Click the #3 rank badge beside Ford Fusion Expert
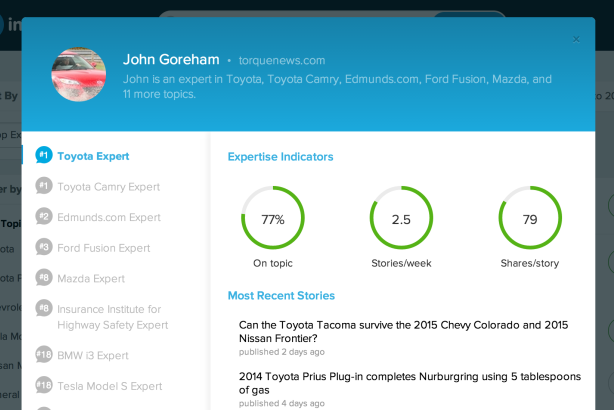The height and width of the screenshot is (410, 614). pos(43,247)
